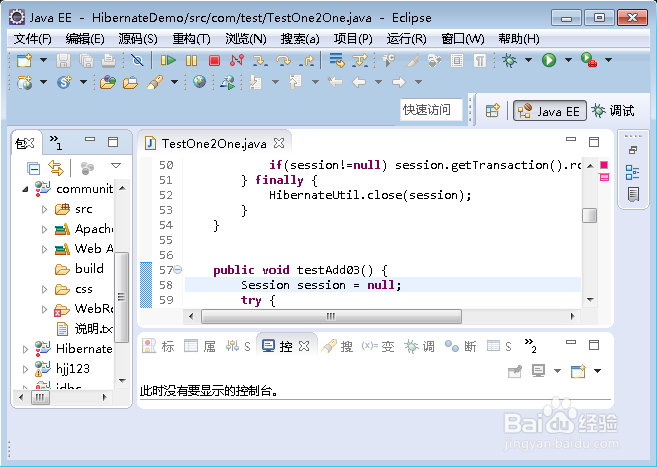This screenshot has width=657, height=467.
Task: Click the red error marker in overview ruler
Action: click(x=604, y=165)
